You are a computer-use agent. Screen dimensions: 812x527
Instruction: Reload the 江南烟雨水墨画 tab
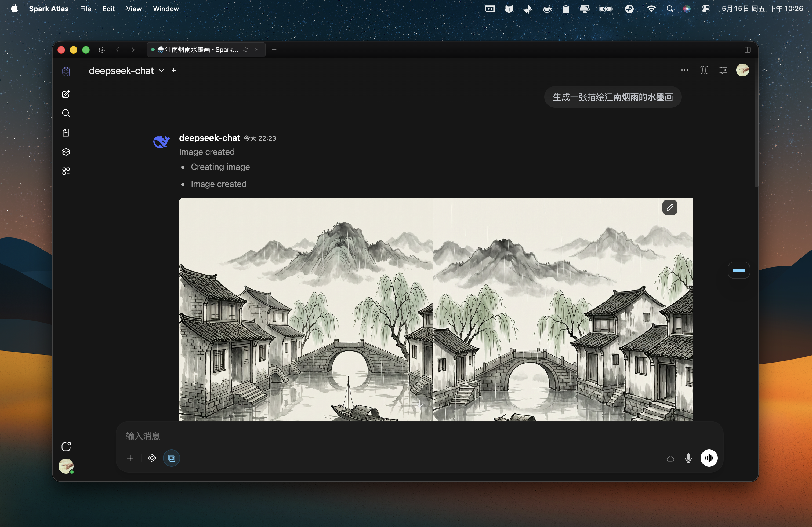tap(245, 50)
